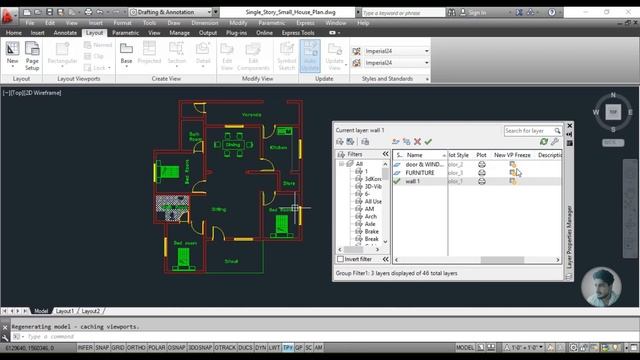Open Page Setup in the Layout panel
Viewport: 640px width, 360px height.
(32, 56)
